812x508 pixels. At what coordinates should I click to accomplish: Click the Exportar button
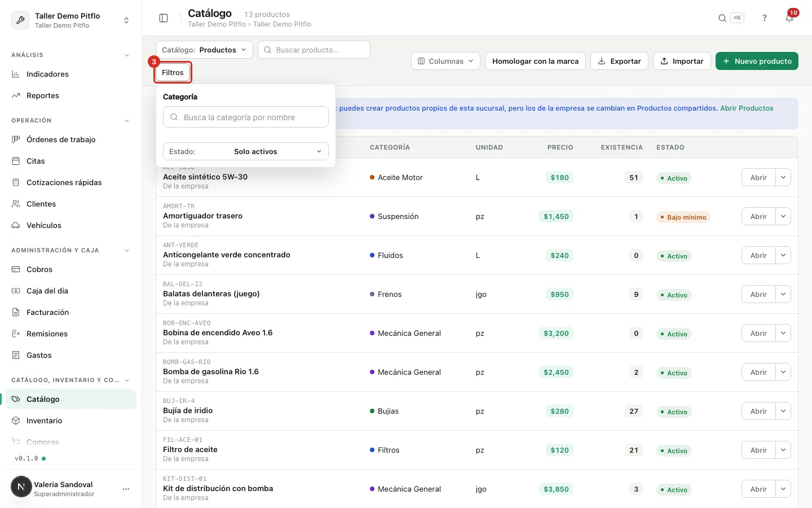coord(619,61)
